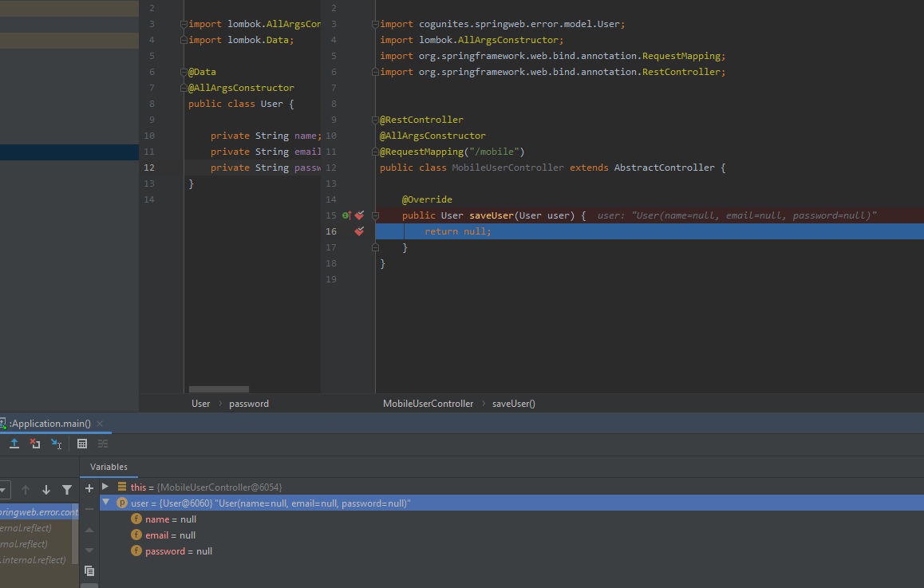Click 'private String name;' field declaration
This screenshot has width=924, height=588.
267,136
